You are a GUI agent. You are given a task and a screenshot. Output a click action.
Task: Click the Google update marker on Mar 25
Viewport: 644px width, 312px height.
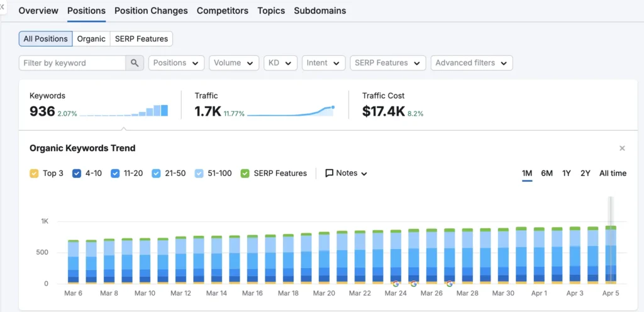tap(414, 284)
